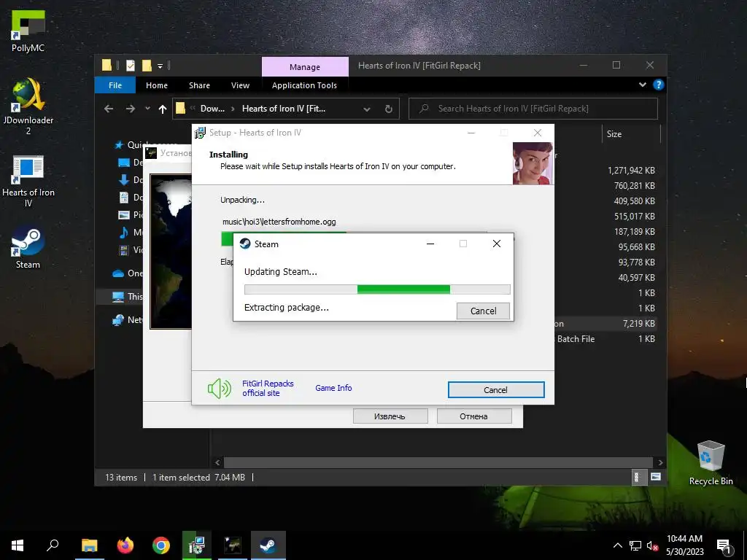
Task: Go back in File Explorer
Action: 109,109
